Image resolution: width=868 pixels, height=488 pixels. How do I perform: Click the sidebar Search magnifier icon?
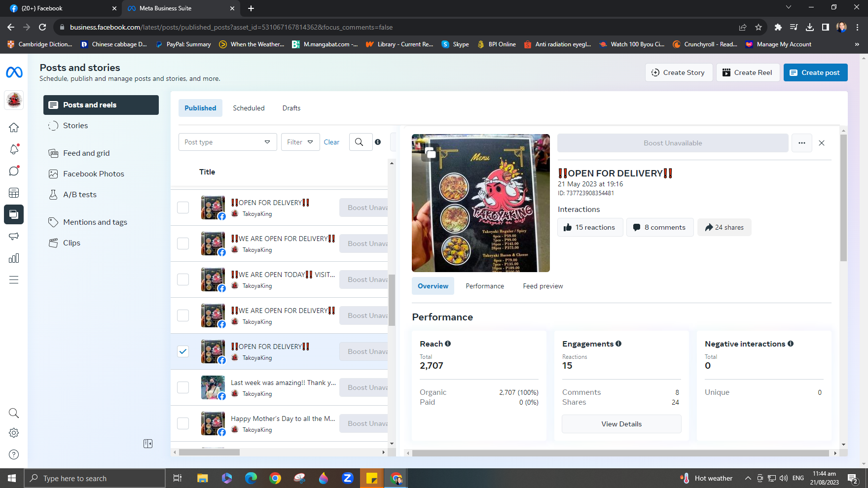(x=14, y=413)
